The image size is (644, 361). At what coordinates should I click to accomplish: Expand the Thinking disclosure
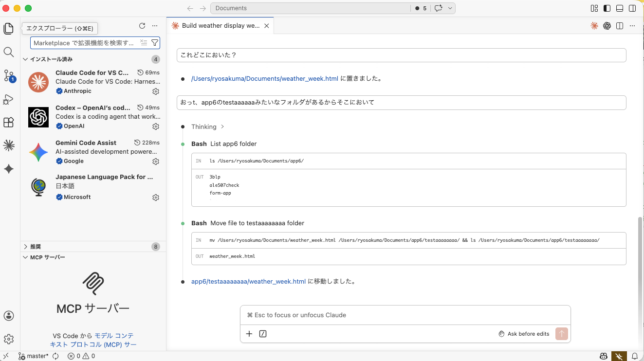(x=207, y=126)
